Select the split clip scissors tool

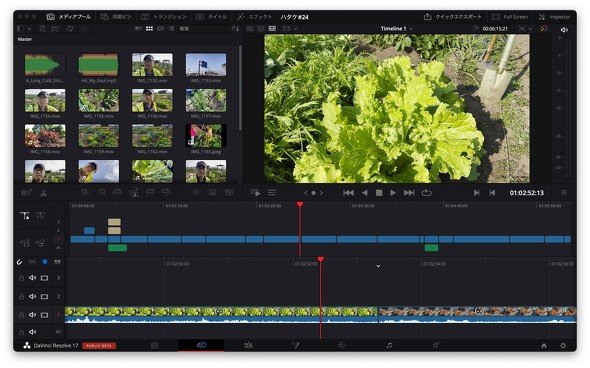[x=44, y=193]
